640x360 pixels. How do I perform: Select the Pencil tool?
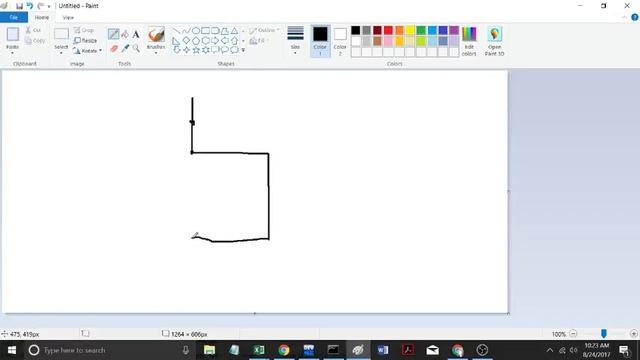click(x=113, y=34)
